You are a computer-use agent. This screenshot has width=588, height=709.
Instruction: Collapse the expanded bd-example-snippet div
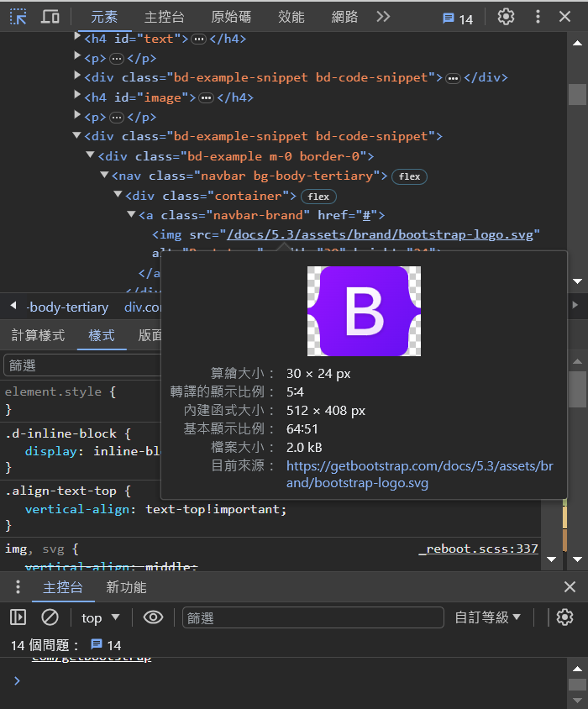[77, 134]
